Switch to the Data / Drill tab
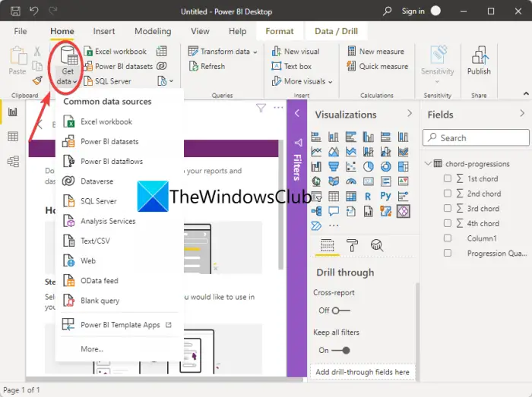Screen dimensions: 532x397 point(336,31)
